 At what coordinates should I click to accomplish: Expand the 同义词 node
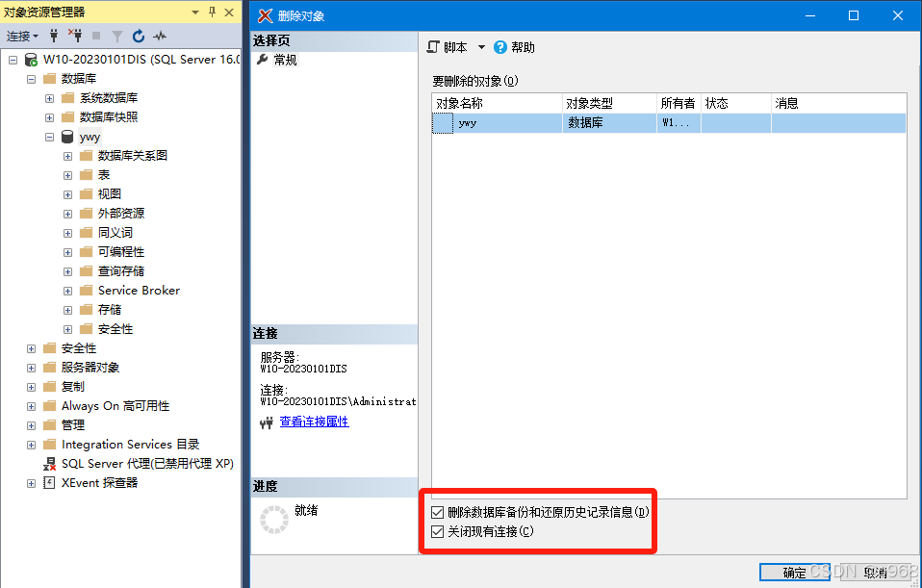coord(67,234)
